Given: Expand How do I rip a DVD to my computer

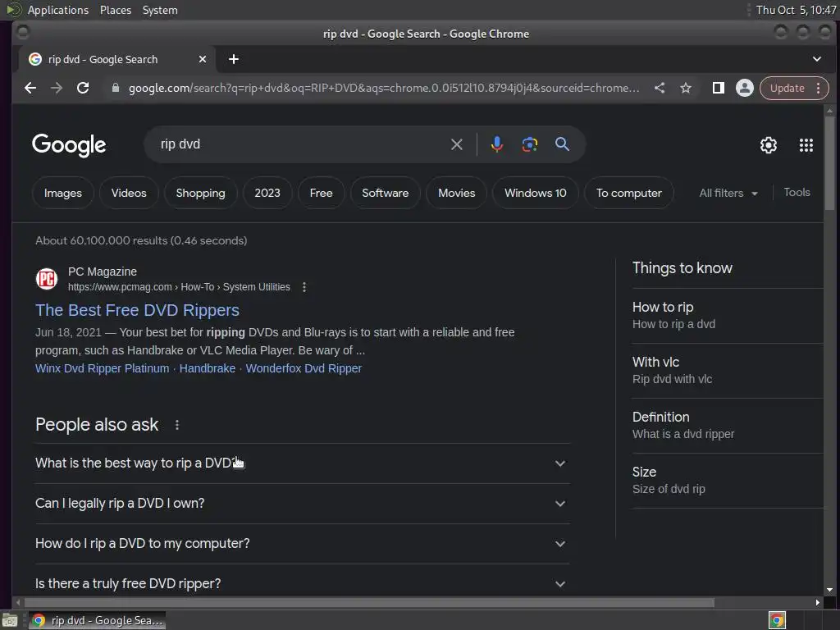Looking at the screenshot, I should pos(302,544).
